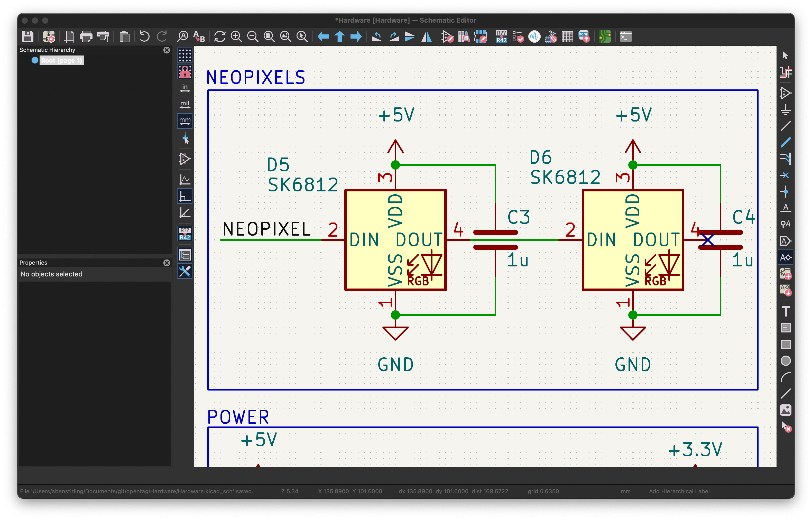
Task: Mirror selection vertically
Action: click(x=410, y=36)
